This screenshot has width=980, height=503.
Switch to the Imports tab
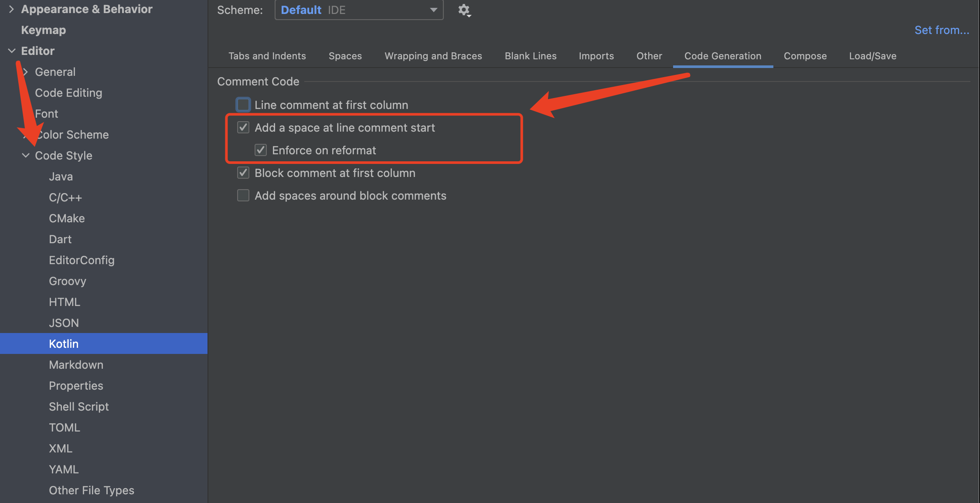pyautogui.click(x=596, y=56)
